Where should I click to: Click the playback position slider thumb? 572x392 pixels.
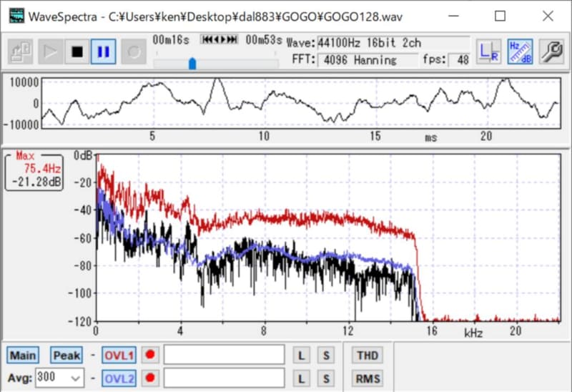[x=192, y=64]
